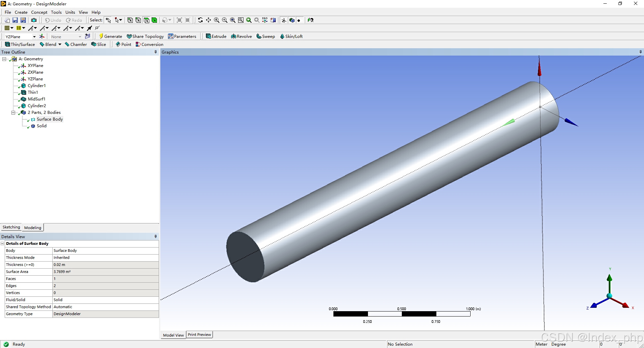
Task: Set view to ISO isometric
Action: (265, 20)
